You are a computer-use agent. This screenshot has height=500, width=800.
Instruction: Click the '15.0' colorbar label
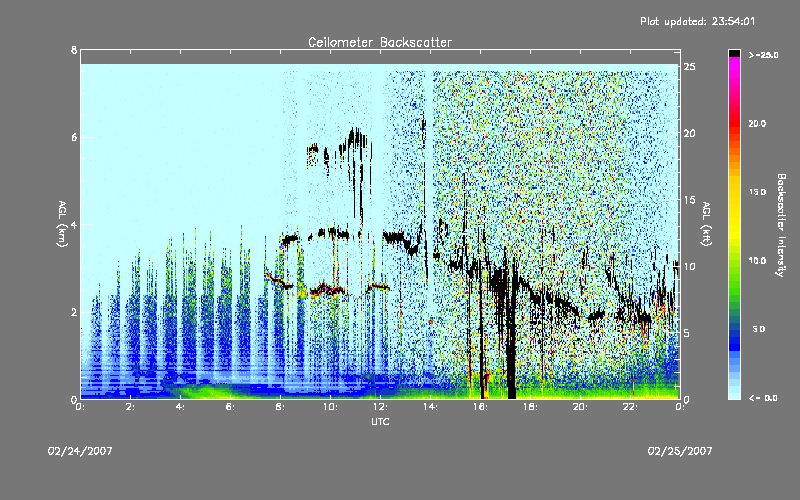[757, 192]
